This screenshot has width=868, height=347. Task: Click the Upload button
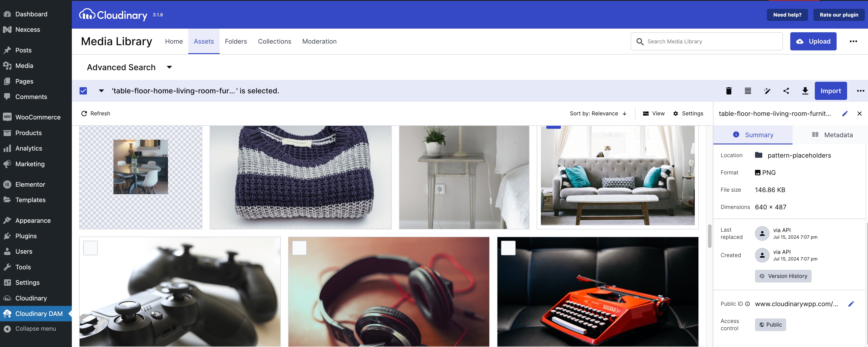813,41
